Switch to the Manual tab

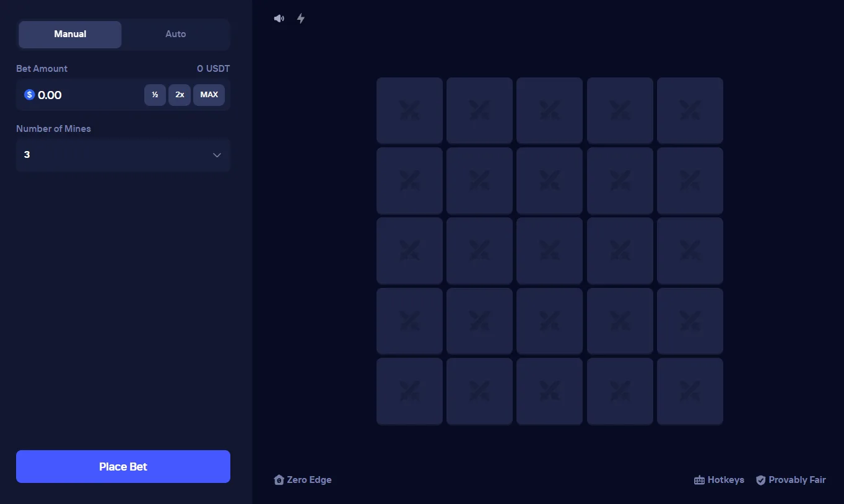click(70, 34)
